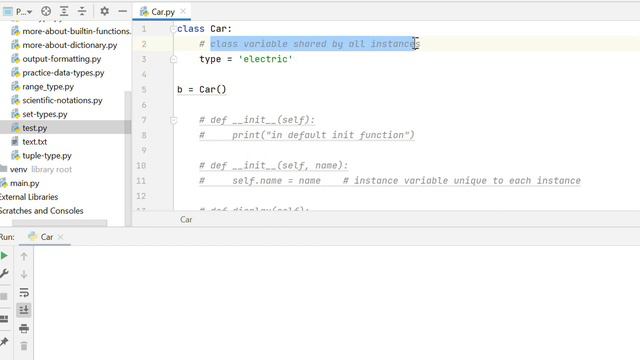
Task: Select Scratches and Consoles node
Action: point(41,211)
